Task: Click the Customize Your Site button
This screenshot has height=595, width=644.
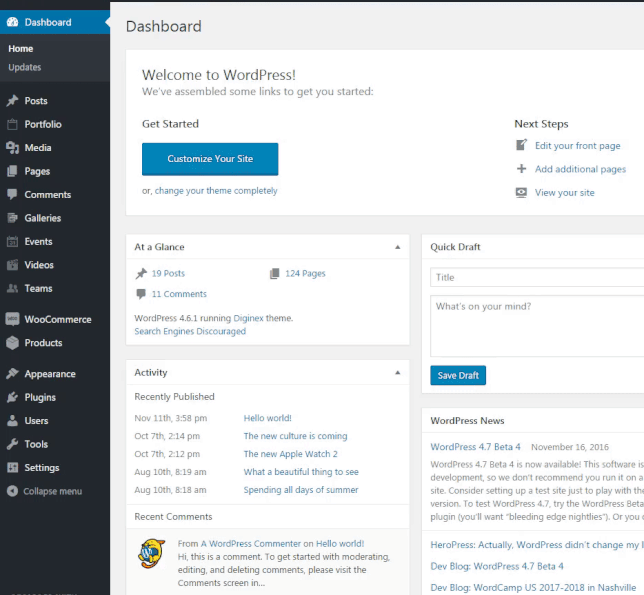Action: [x=210, y=159]
